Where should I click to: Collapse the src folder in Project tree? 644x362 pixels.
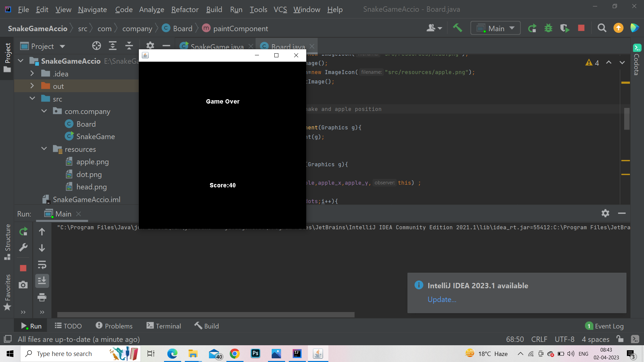tap(32, 98)
